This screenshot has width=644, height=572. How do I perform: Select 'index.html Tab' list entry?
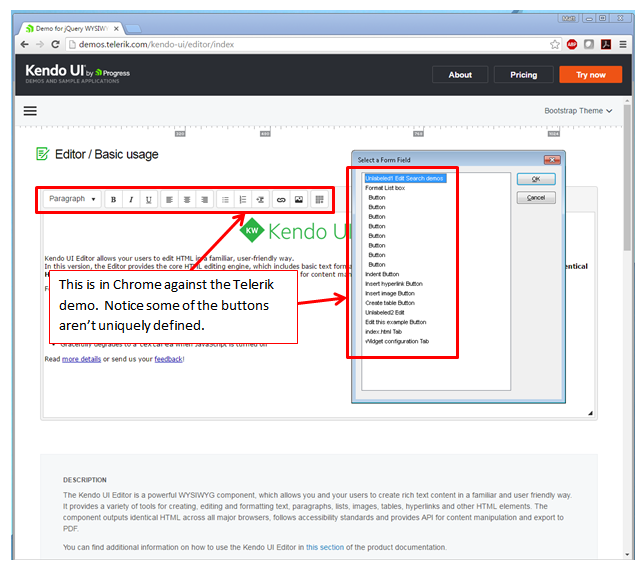click(x=383, y=332)
